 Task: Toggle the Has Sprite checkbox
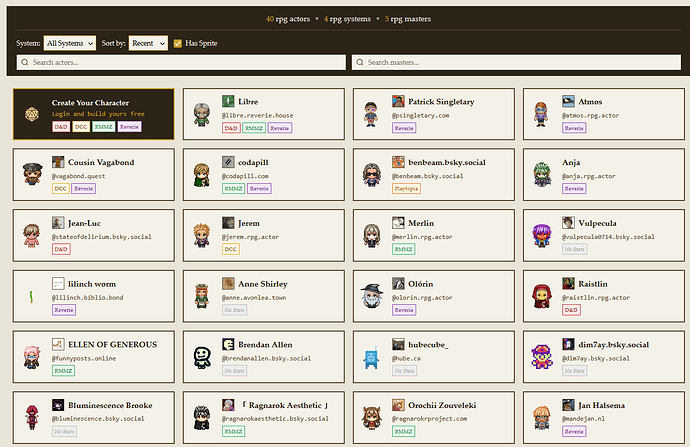pos(178,43)
